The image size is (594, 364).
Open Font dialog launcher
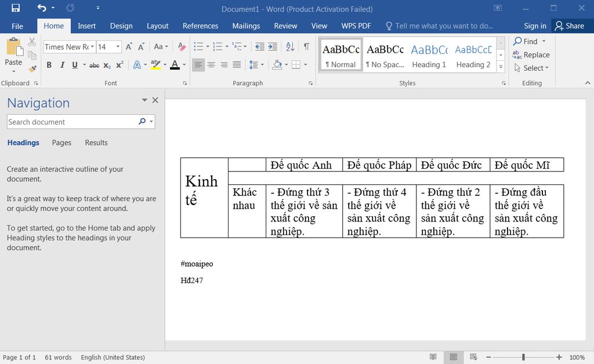185,83
